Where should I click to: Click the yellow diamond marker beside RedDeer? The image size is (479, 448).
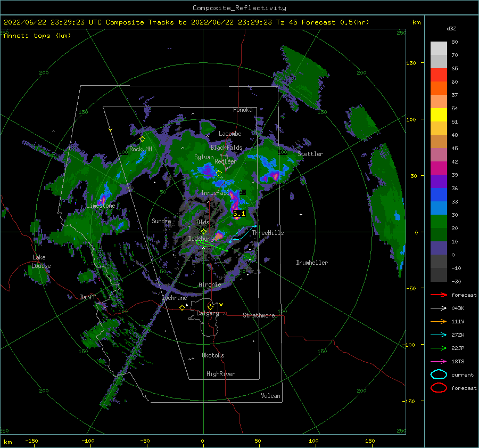[219, 173]
